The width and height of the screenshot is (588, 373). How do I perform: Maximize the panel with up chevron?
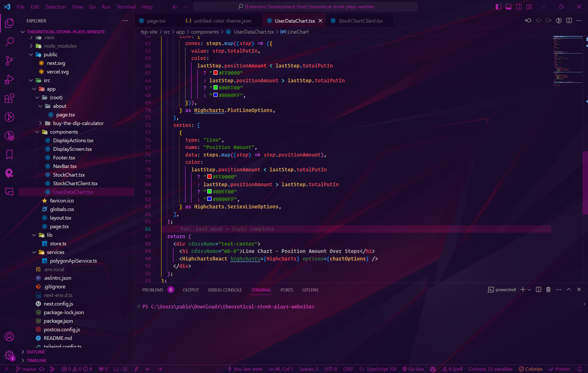(x=569, y=289)
